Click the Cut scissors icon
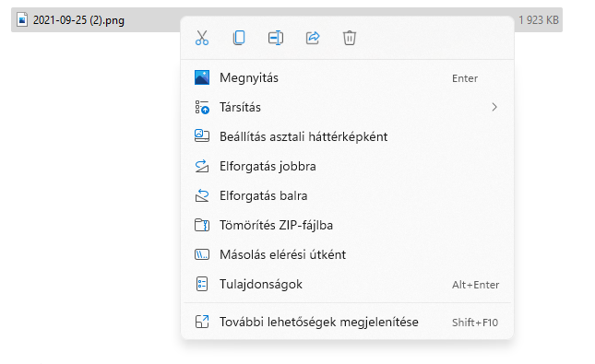595x364 pixels. pyautogui.click(x=202, y=38)
